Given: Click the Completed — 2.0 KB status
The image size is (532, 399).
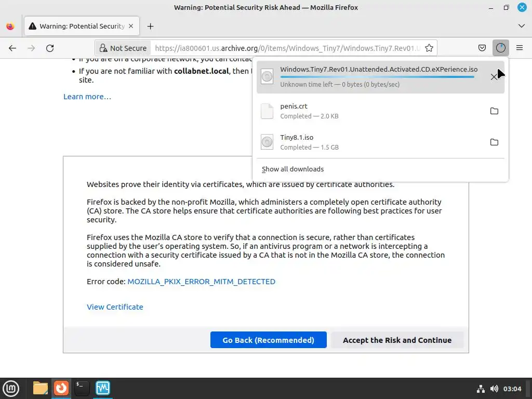Looking at the screenshot, I should [310, 116].
